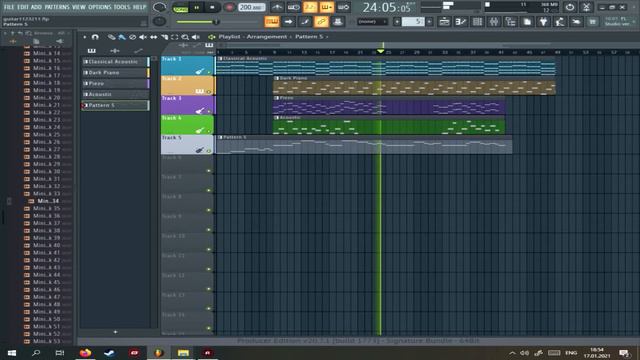
Task: Click the magnet snap icon in Playlist toolbar
Action: coord(95,37)
